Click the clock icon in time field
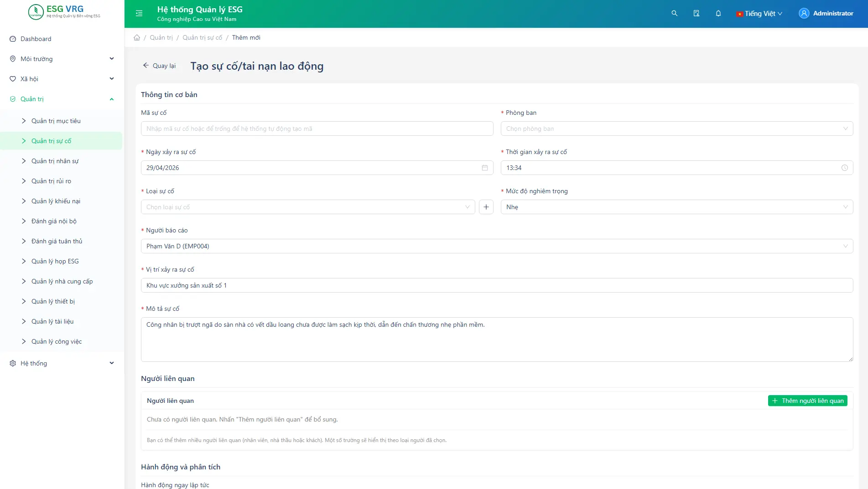This screenshot has width=868, height=489. click(x=844, y=168)
